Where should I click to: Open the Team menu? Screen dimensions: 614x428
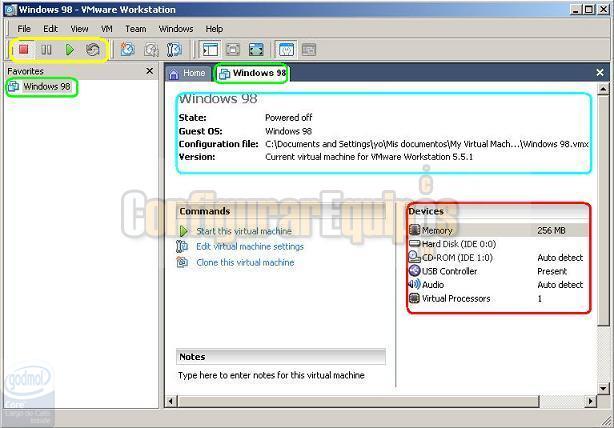click(x=135, y=29)
